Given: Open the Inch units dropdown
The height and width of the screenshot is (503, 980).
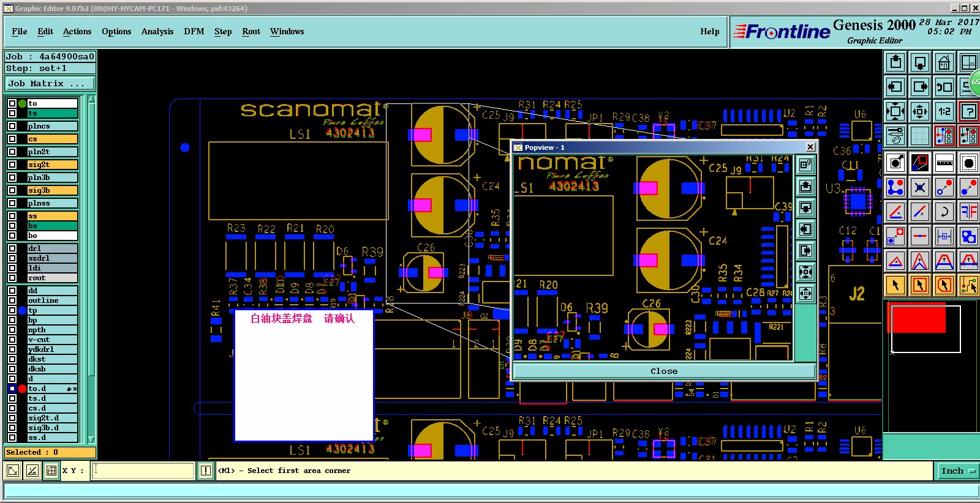Looking at the screenshot, I should (957, 471).
